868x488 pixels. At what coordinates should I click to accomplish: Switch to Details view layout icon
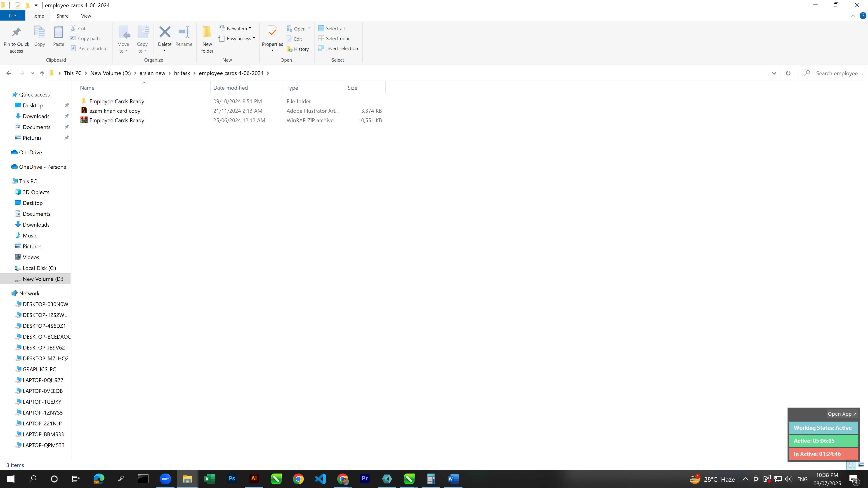(x=851, y=465)
